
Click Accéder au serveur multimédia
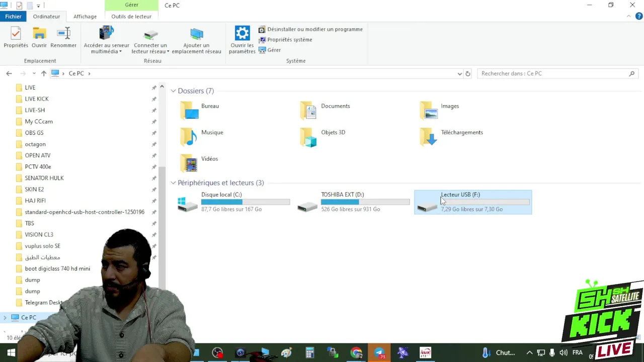[106, 40]
